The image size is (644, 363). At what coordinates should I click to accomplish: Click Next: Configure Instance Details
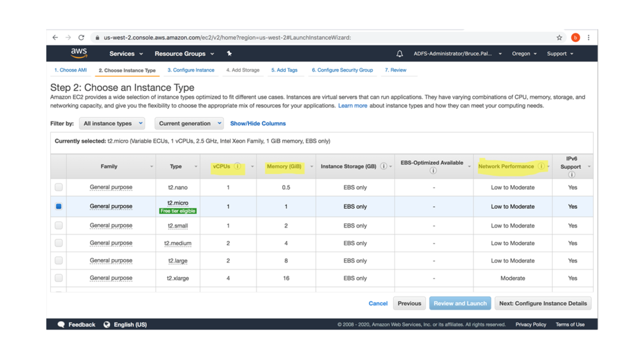click(543, 304)
